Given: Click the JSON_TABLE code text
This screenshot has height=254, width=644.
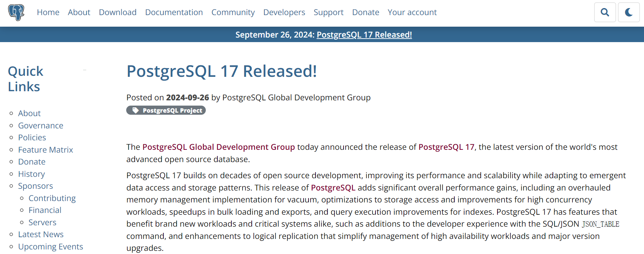Looking at the screenshot, I should (601, 224).
